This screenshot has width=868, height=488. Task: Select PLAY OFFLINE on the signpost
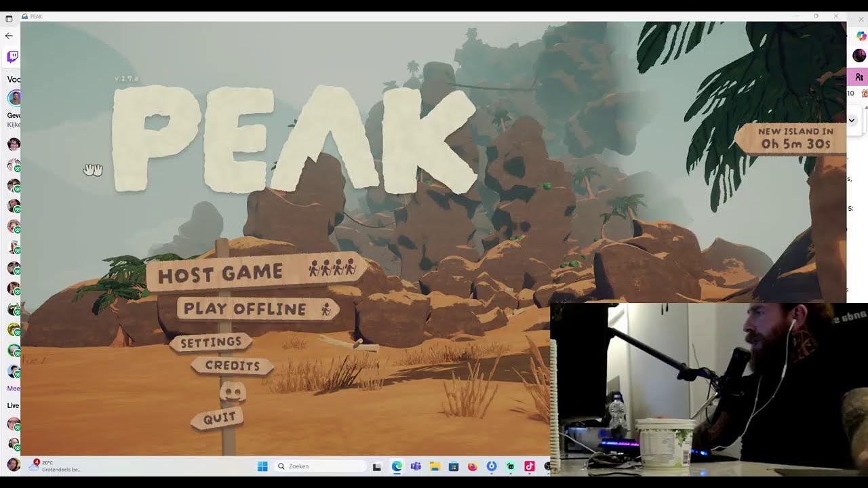[x=258, y=309]
